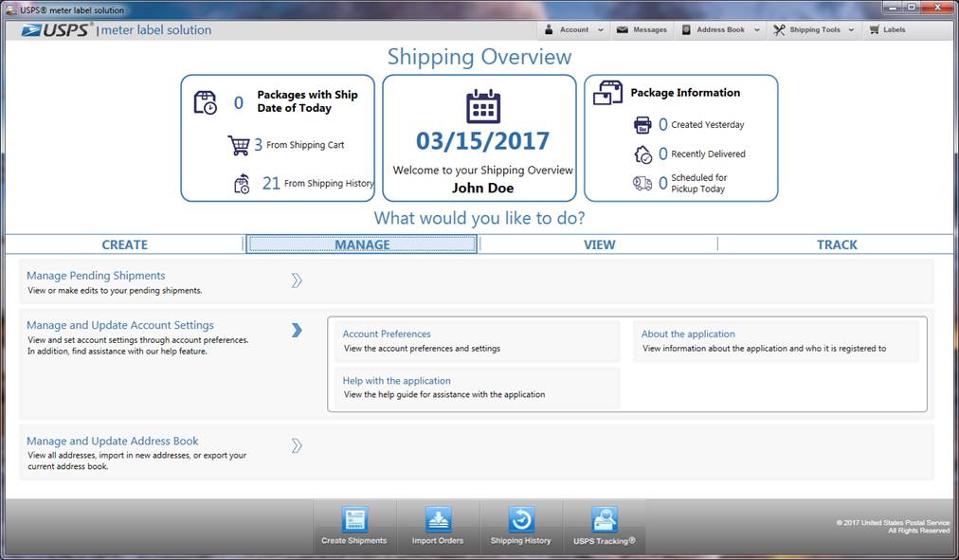The image size is (959, 560).
Task: Minimize the USPS meter label window
Action: click(893, 8)
